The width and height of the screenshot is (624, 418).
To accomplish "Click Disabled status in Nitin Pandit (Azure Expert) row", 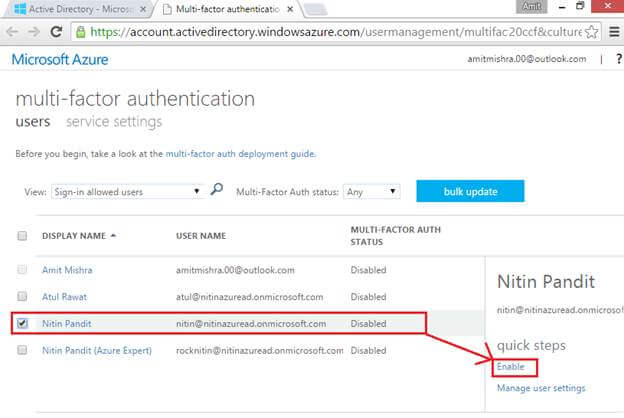I will [368, 351].
